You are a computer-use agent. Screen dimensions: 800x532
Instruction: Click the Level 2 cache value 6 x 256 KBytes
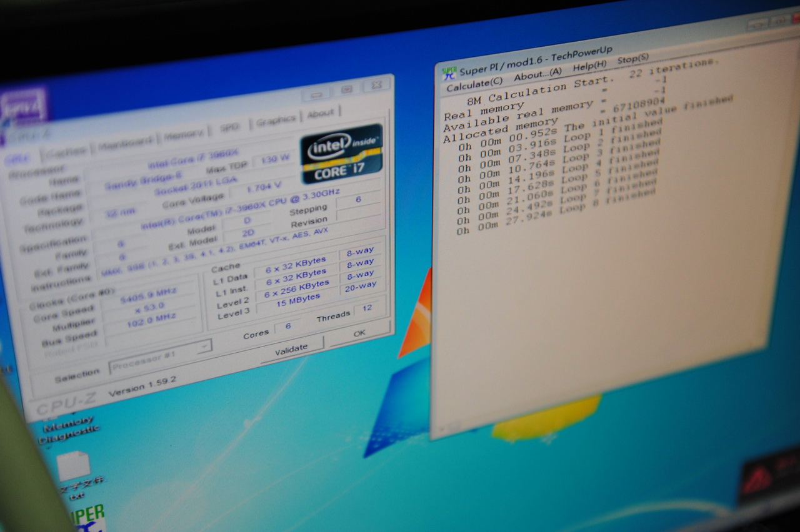296,289
